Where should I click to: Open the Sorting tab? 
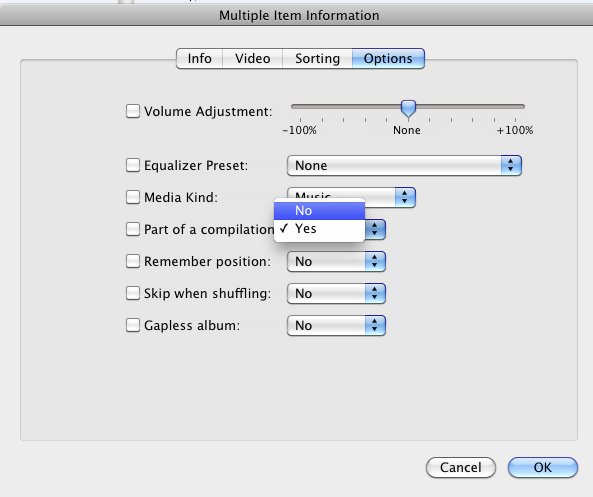pyautogui.click(x=317, y=59)
